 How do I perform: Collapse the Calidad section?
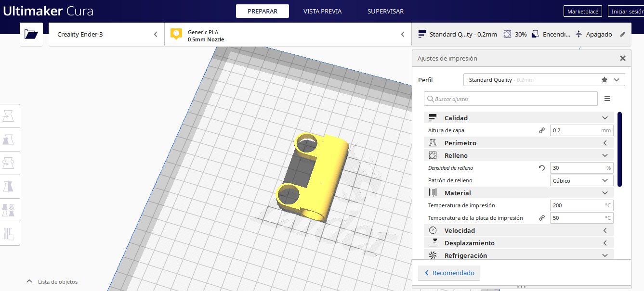[x=605, y=118]
